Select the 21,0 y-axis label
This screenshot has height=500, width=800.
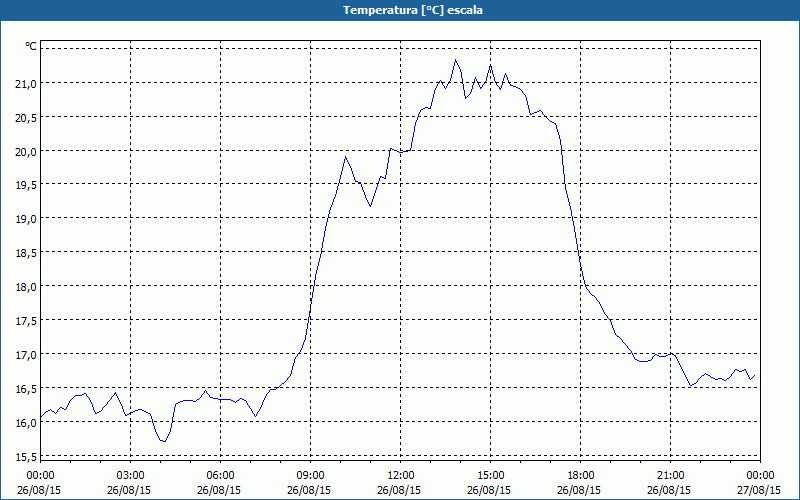[x=26, y=83]
